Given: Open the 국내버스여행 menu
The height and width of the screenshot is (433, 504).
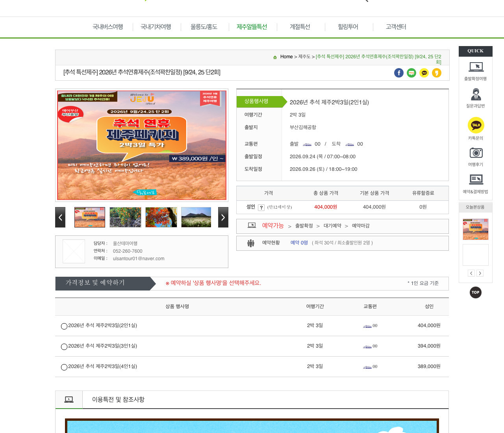Looking at the screenshot, I should [x=108, y=27].
